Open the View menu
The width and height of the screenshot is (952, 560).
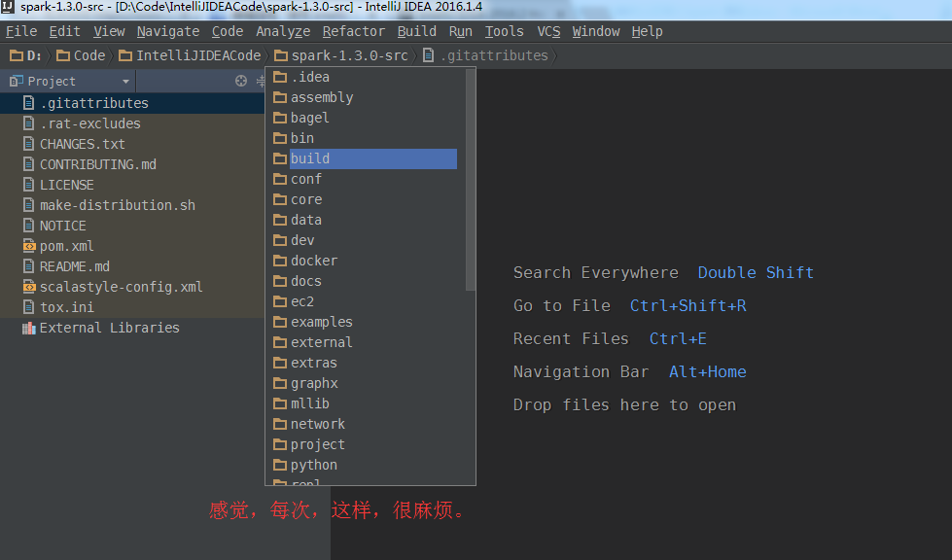click(x=109, y=31)
